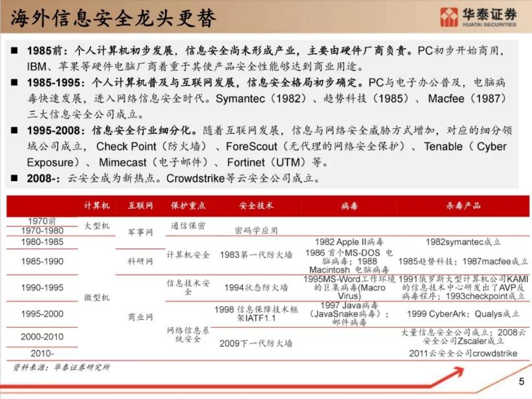Select the bullet text starting 1985前
The height and width of the screenshot is (399, 532).
click(265, 58)
